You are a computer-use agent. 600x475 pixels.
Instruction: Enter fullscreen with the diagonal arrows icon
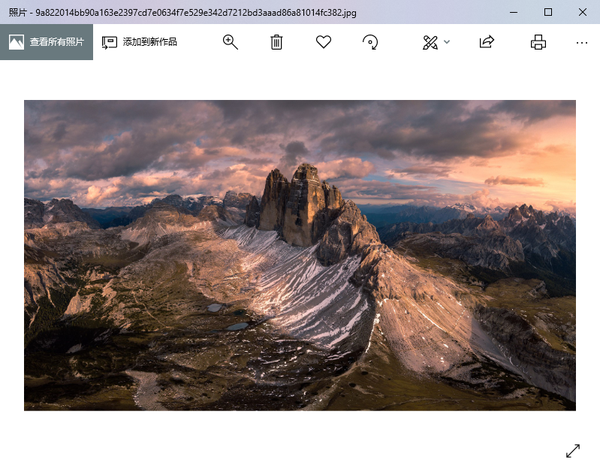click(x=573, y=451)
